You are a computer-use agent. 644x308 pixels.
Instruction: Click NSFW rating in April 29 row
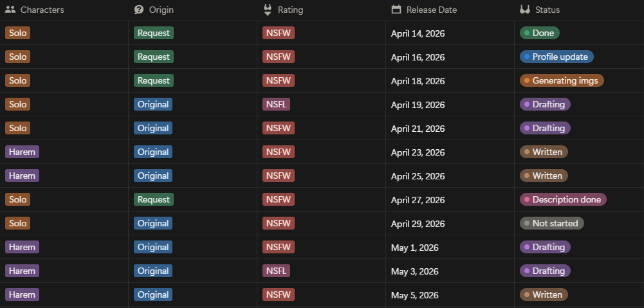279,223
